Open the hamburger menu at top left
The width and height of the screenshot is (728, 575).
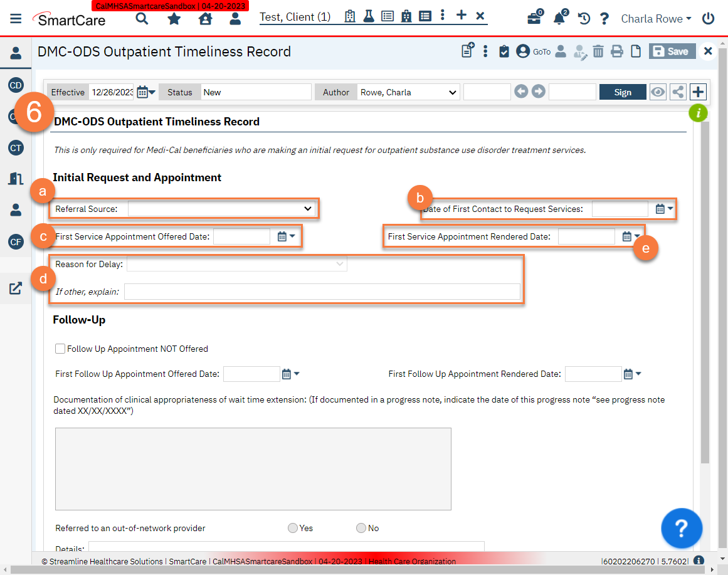pyautogui.click(x=15, y=18)
